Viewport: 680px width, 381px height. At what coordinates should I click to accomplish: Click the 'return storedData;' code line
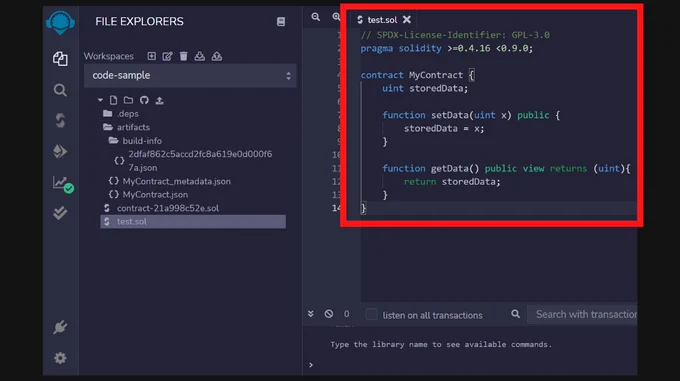452,182
